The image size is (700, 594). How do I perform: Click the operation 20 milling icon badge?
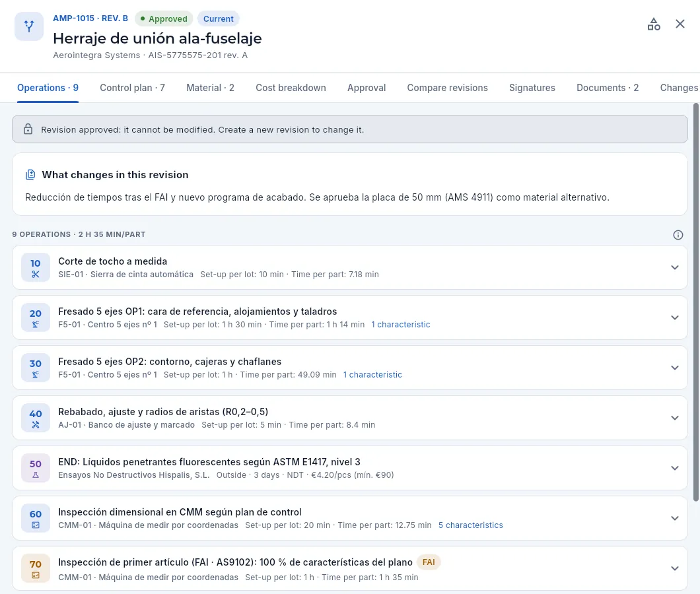[36, 318]
